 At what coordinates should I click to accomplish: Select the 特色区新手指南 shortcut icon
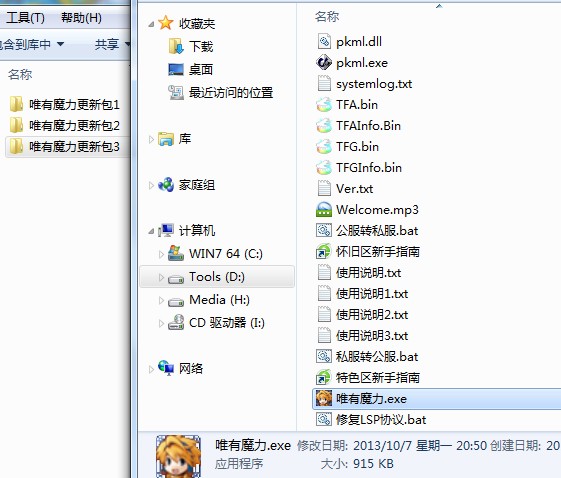pyautogui.click(x=324, y=377)
